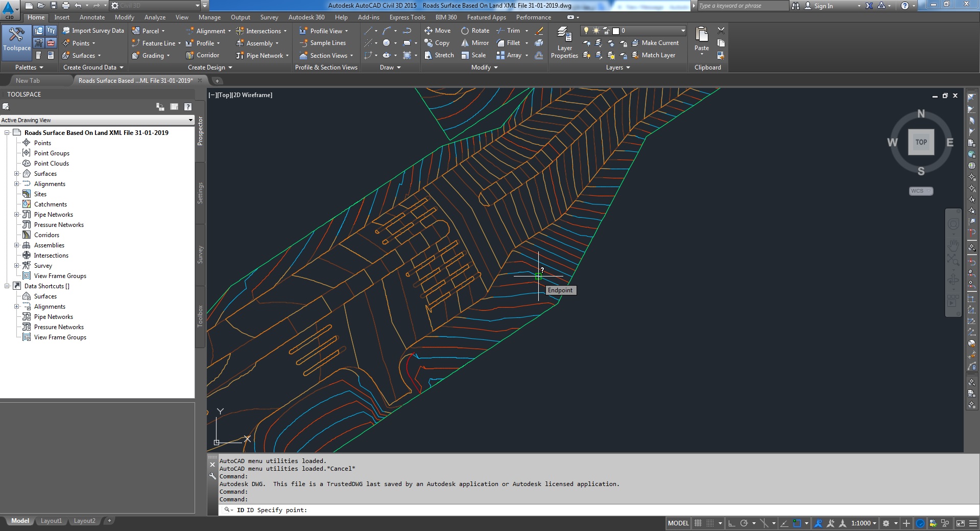Toggle object snap in status bar

797,523
